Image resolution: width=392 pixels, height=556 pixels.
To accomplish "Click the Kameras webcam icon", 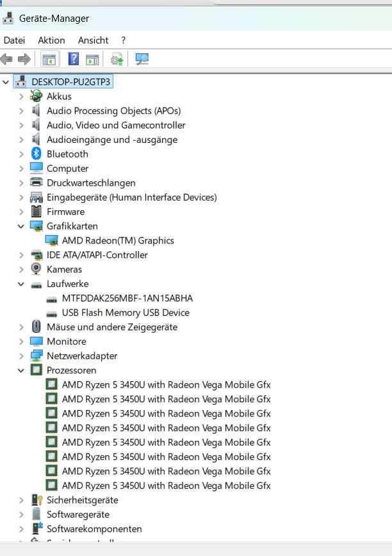I will [37, 269].
